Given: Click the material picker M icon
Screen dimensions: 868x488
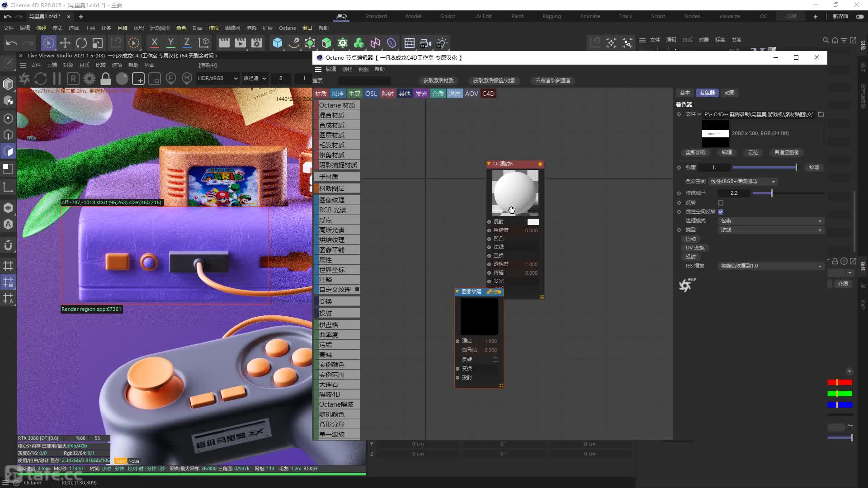Looking at the screenshot, I should pyautogui.click(x=187, y=79).
